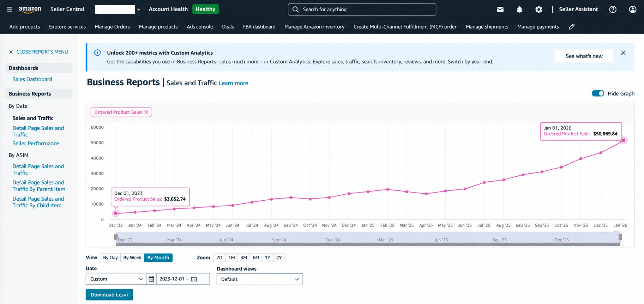Set zoom to 3M
Viewport: 644px width, 304px height.
click(244, 258)
